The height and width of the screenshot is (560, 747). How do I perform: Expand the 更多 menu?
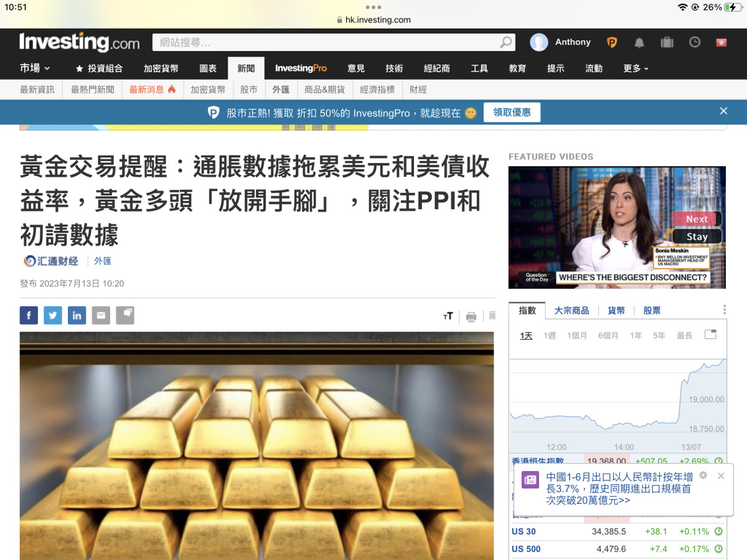coord(636,68)
